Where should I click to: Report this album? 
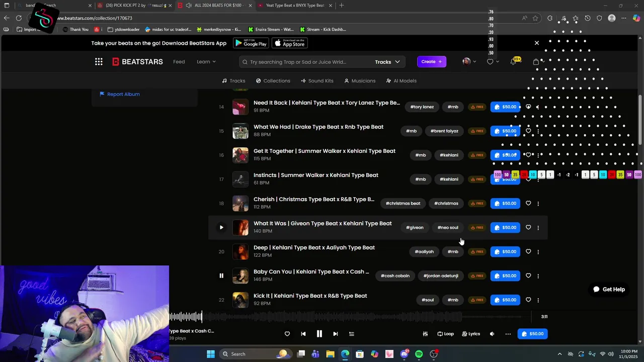(120, 94)
